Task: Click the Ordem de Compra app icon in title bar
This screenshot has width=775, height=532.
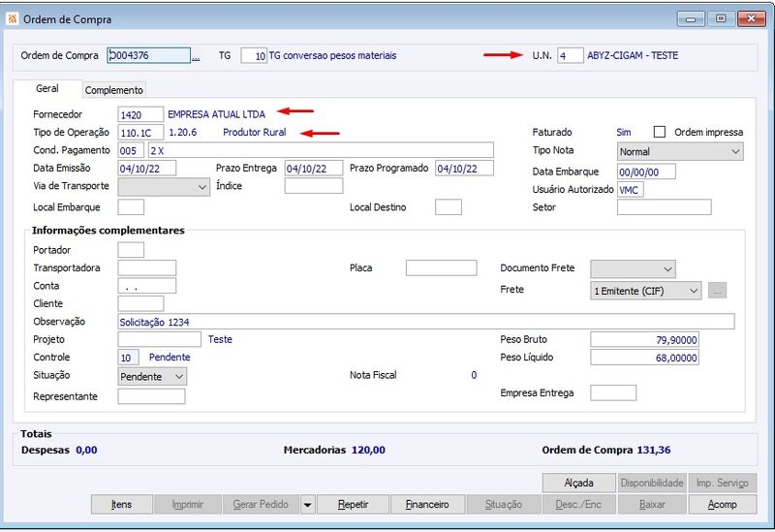Action: click(x=12, y=19)
